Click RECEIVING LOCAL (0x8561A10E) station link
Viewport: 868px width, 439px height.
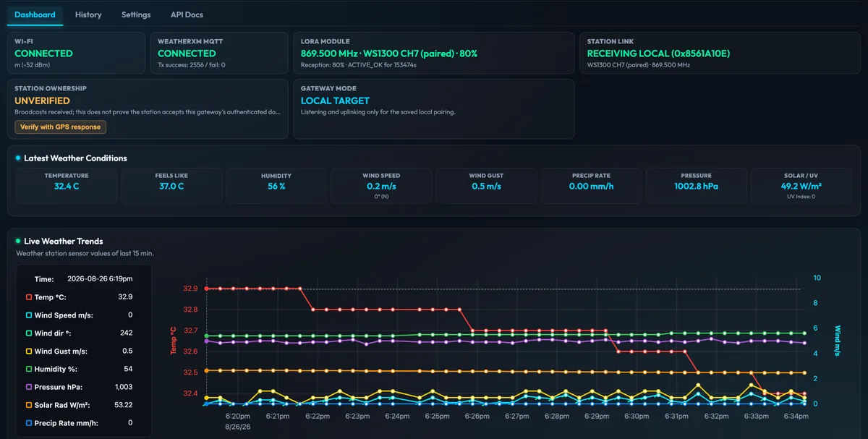pyautogui.click(x=659, y=54)
